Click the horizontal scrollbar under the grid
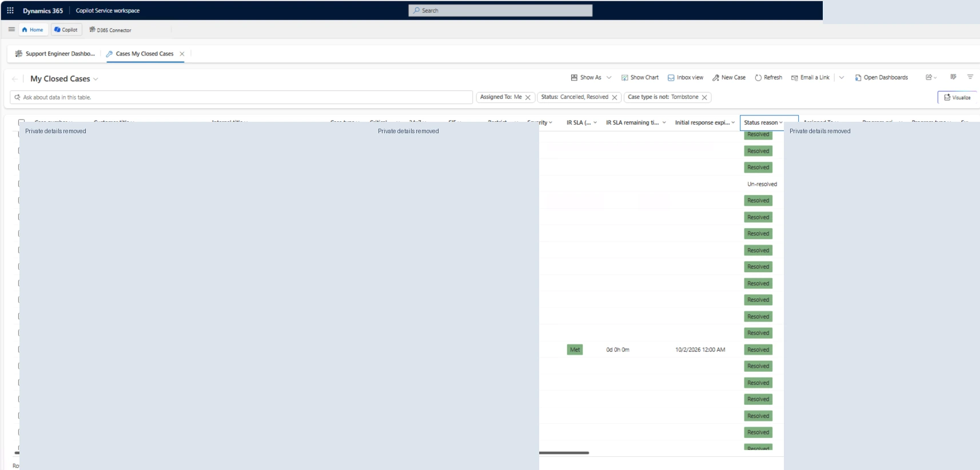980x470 pixels. [564, 453]
